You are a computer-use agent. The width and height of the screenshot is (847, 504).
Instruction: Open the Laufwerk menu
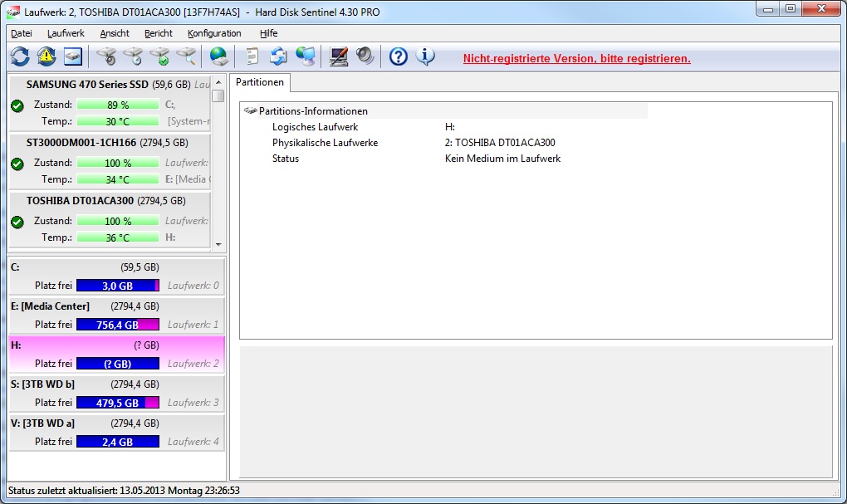click(66, 33)
